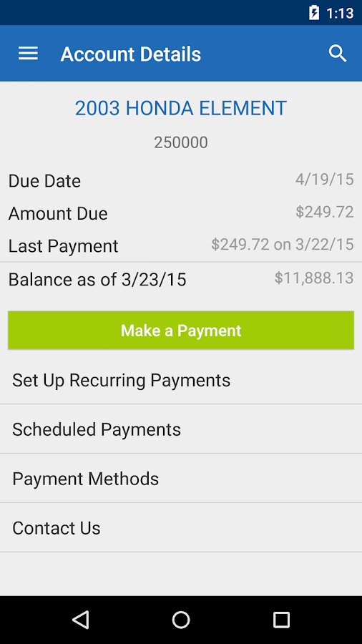Tap the Due Date value 4/19/15

click(x=325, y=180)
